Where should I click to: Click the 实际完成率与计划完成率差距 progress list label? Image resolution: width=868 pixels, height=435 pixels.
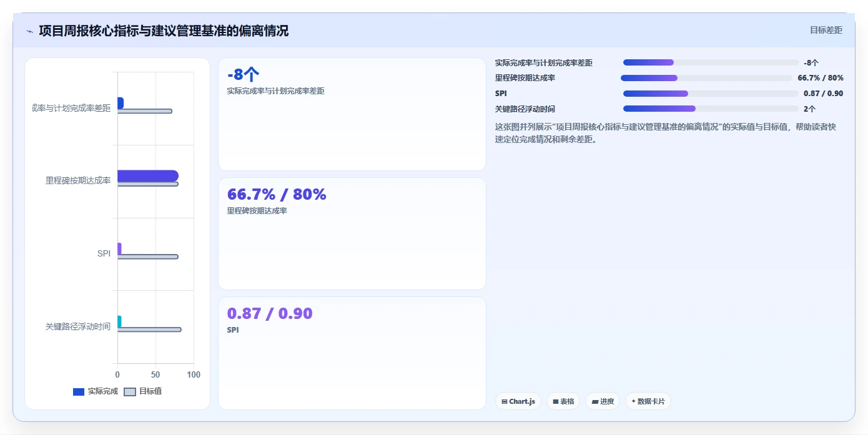[544, 62]
